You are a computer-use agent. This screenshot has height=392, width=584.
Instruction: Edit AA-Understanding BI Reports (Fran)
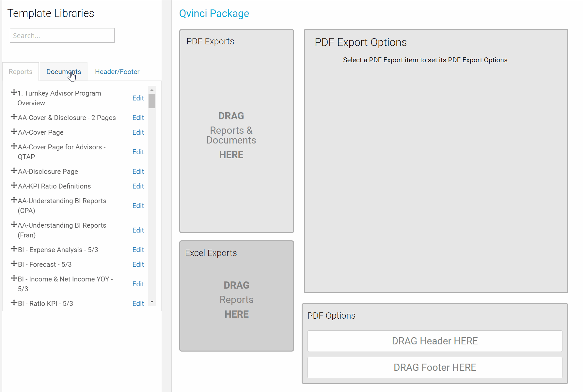point(138,230)
